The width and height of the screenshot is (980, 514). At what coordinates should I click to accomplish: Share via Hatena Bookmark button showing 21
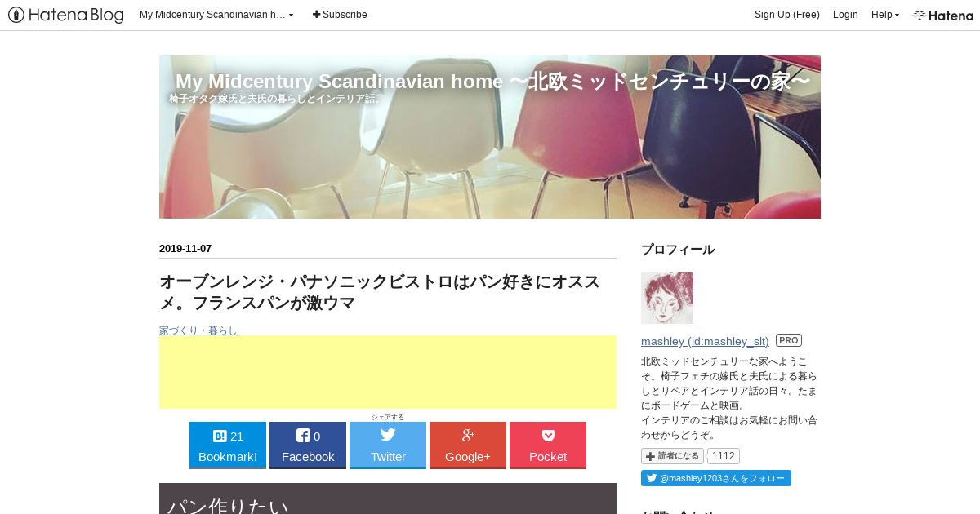coord(228,445)
